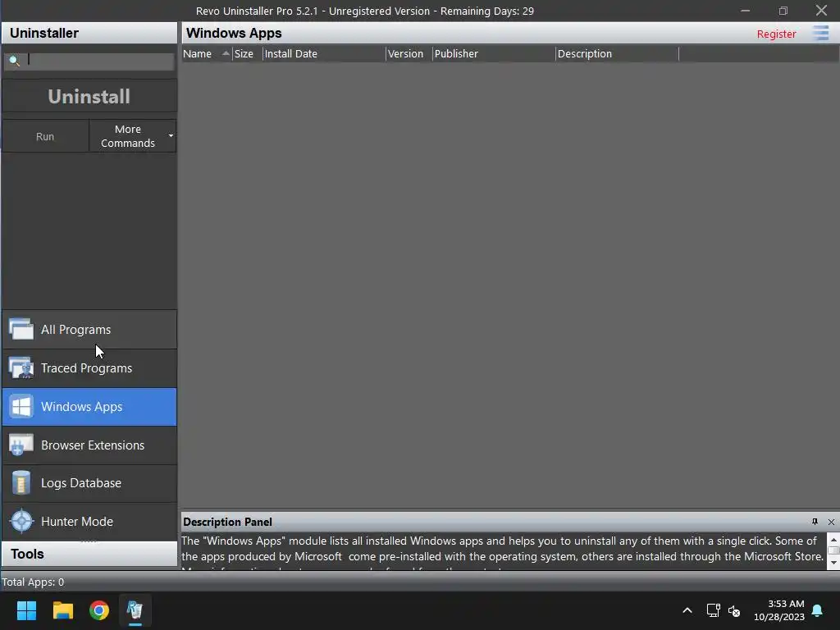Open File Explorer from the taskbar

(x=62, y=610)
